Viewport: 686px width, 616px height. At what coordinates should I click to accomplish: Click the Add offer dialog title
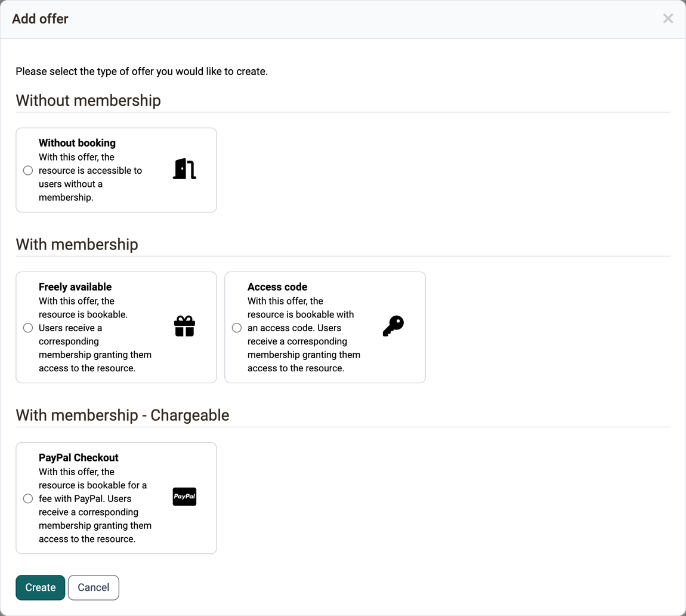tap(40, 19)
